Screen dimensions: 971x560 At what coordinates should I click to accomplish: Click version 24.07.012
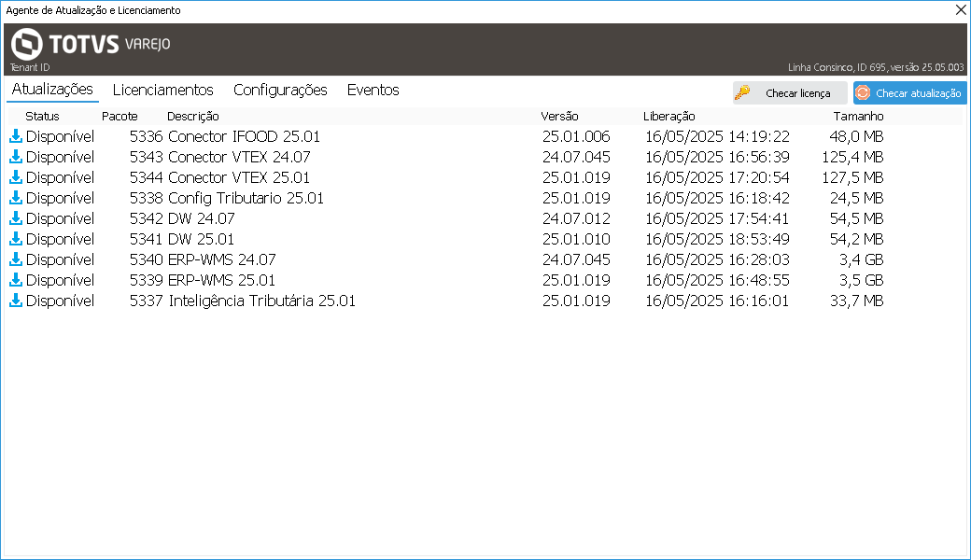point(576,218)
